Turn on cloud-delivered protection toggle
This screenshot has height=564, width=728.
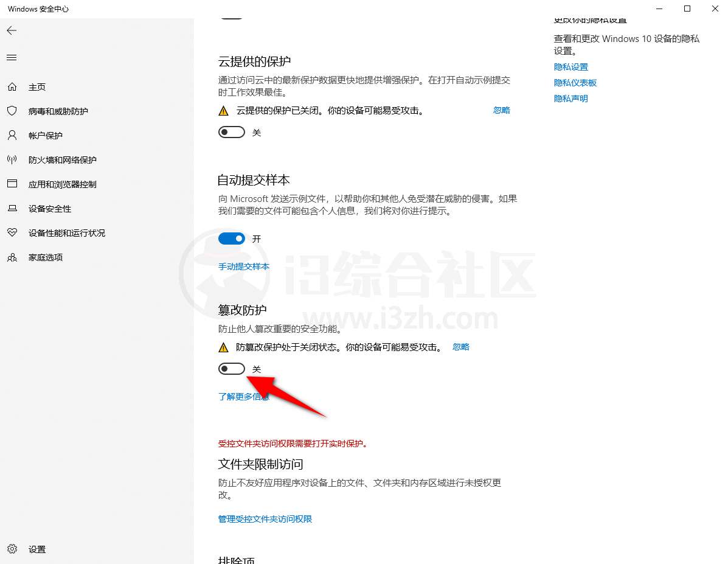click(232, 133)
